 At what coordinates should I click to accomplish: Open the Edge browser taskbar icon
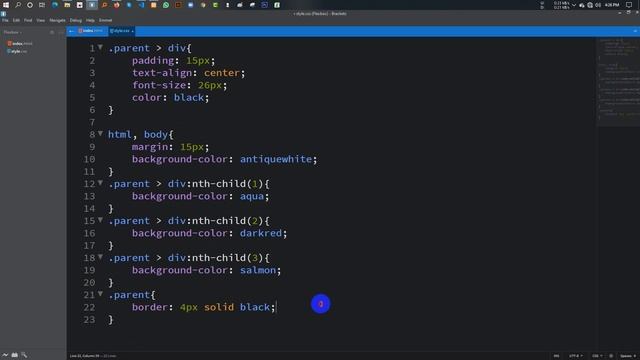[55, 5]
